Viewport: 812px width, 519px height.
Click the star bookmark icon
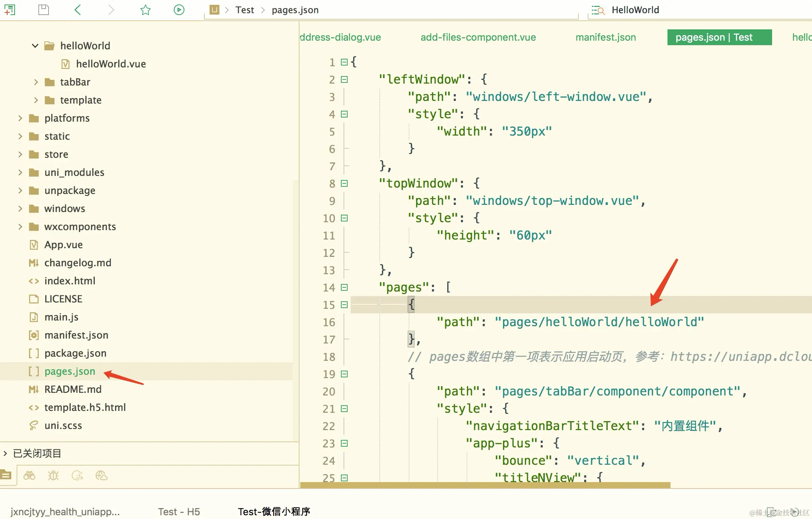pos(145,10)
